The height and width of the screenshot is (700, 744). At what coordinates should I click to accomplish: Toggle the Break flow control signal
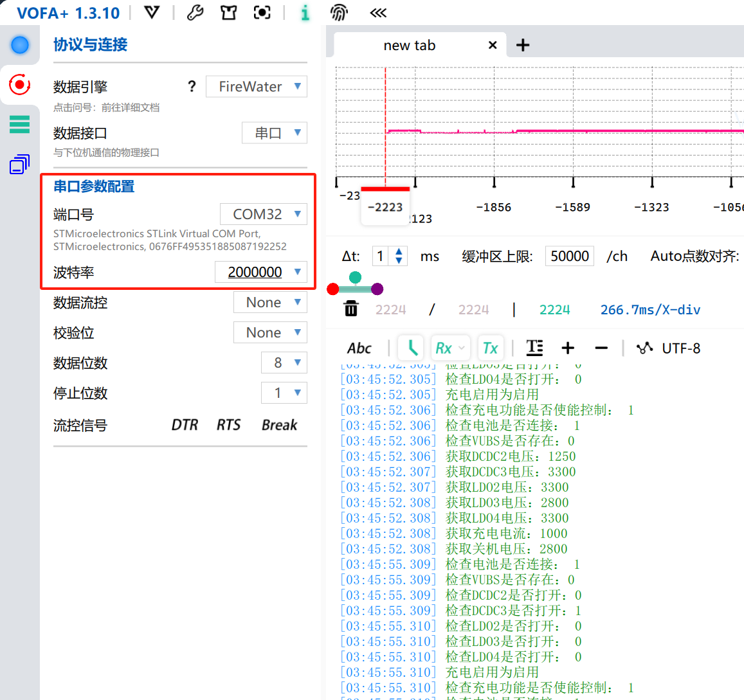pos(280,425)
